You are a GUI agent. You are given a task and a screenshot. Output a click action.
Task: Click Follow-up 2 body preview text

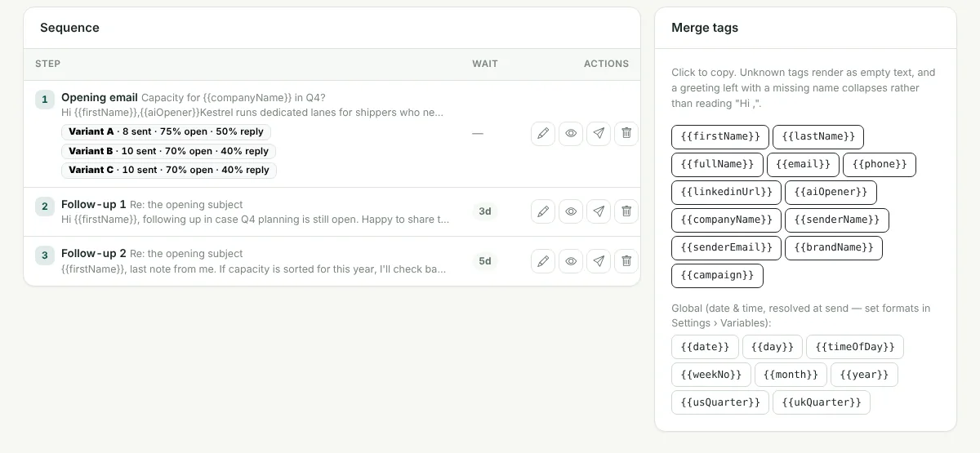254,269
